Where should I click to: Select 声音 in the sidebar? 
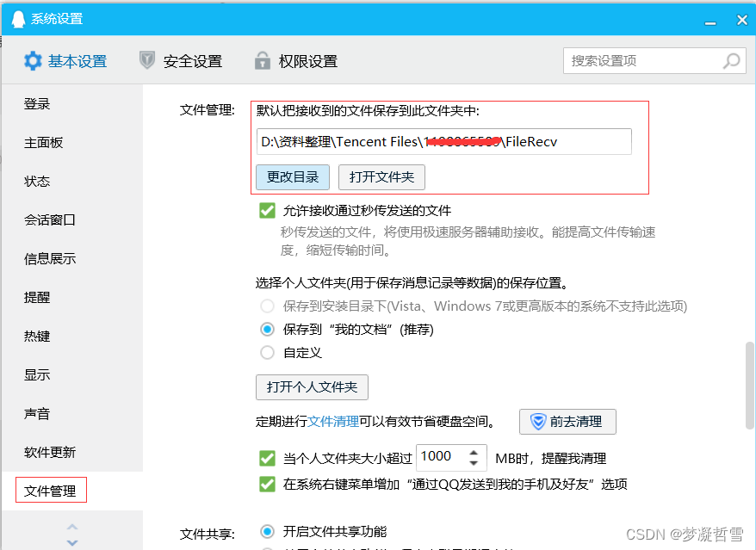pyautogui.click(x=37, y=414)
